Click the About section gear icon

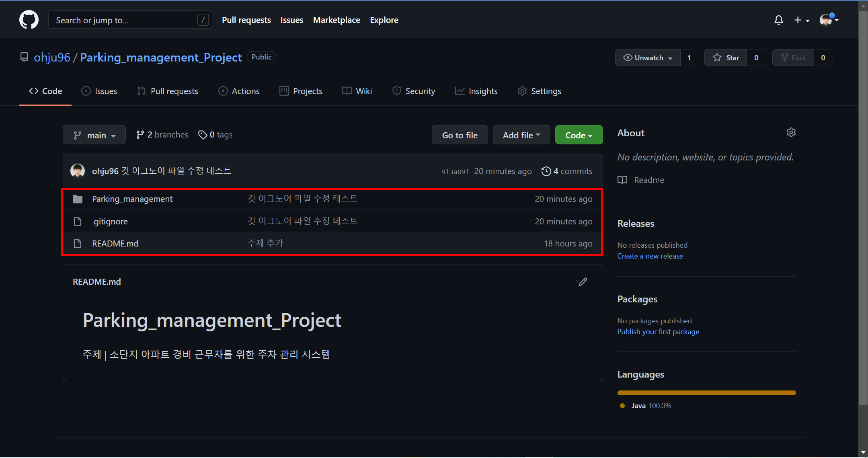(x=791, y=133)
